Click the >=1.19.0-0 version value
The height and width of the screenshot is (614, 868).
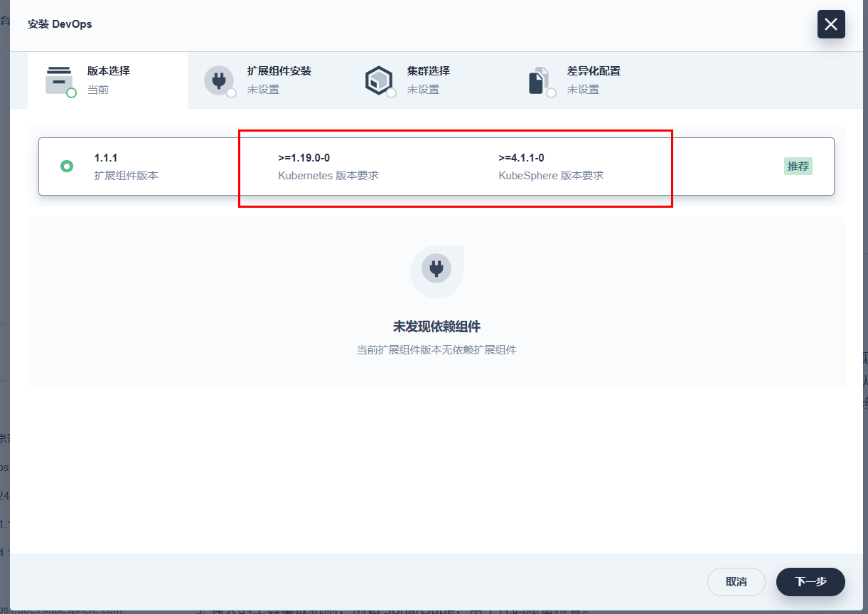point(304,158)
